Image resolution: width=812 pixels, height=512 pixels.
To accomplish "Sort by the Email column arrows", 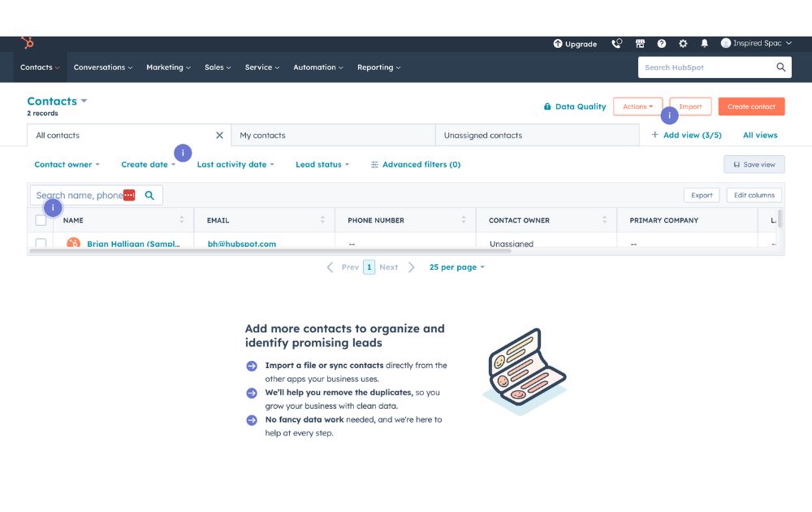I will (322, 219).
